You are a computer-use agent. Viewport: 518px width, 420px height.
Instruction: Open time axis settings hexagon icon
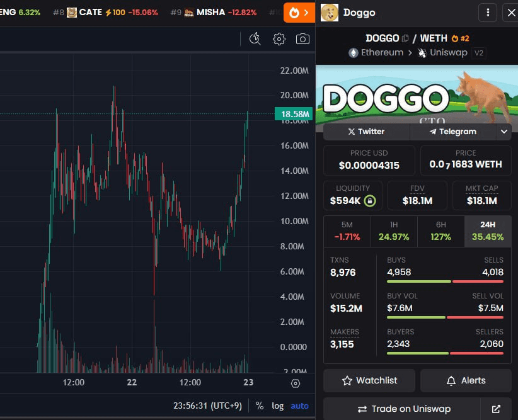click(296, 383)
